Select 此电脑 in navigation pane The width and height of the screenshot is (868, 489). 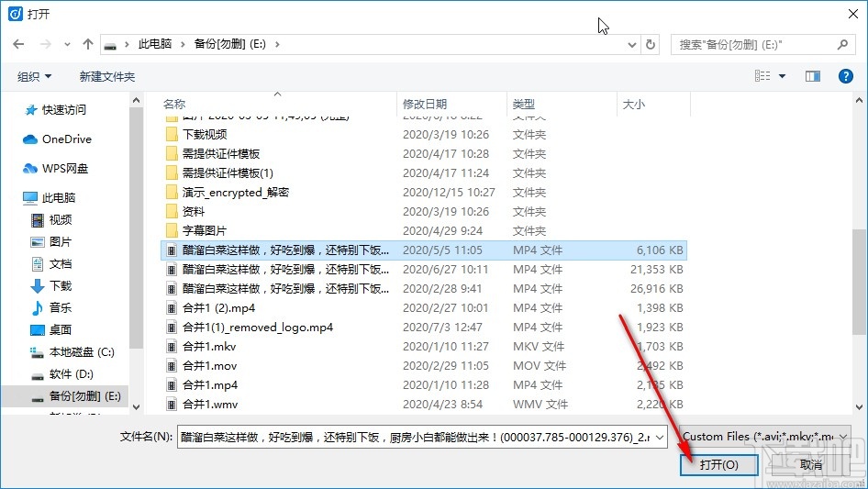[x=50, y=197]
